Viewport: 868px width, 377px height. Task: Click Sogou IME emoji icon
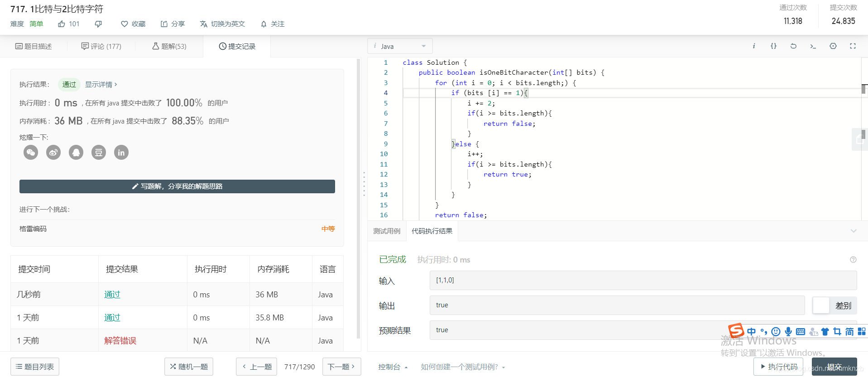(x=776, y=331)
